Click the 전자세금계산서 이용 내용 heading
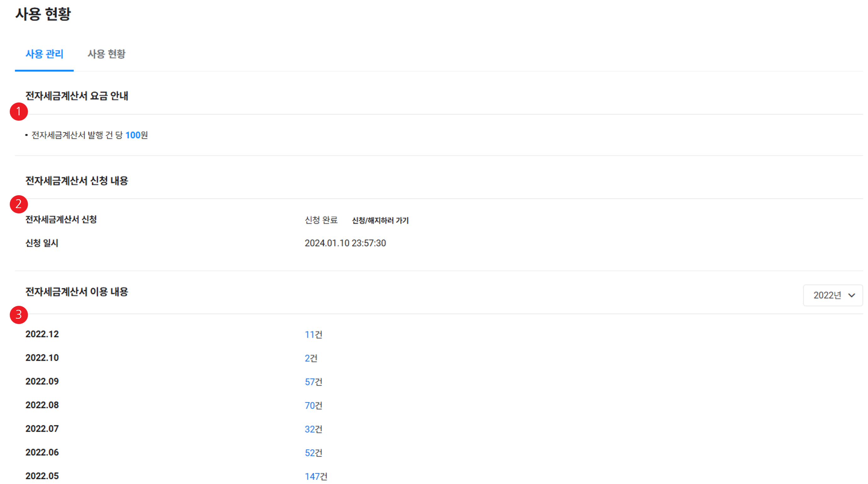The image size is (868, 484). click(x=77, y=292)
